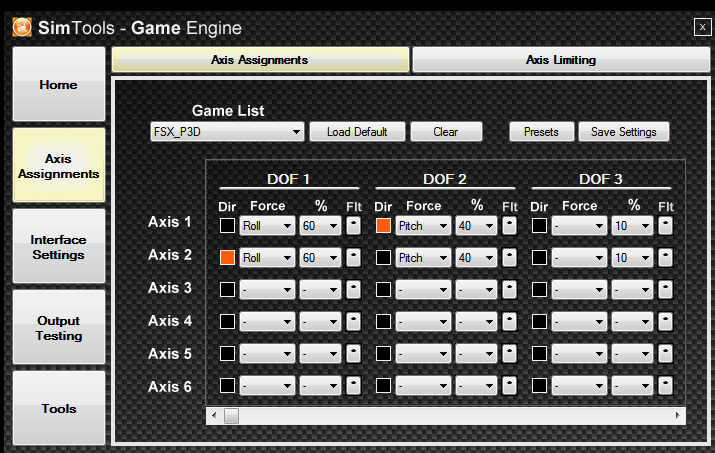Screen dimensions: 715x453
Task: Open Axis 5 DOF 1 percent dropdown
Action: [x=320, y=354]
